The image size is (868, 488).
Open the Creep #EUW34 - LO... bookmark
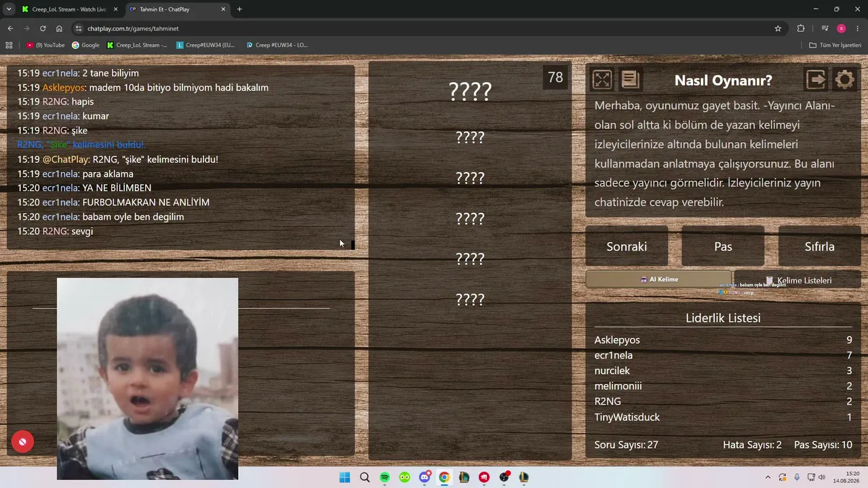277,45
